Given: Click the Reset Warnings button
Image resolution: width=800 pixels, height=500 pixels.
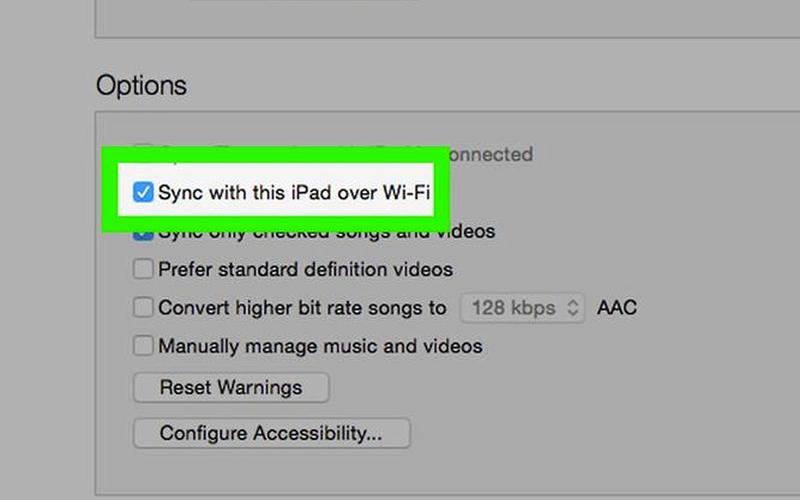Looking at the screenshot, I should tap(231, 387).
